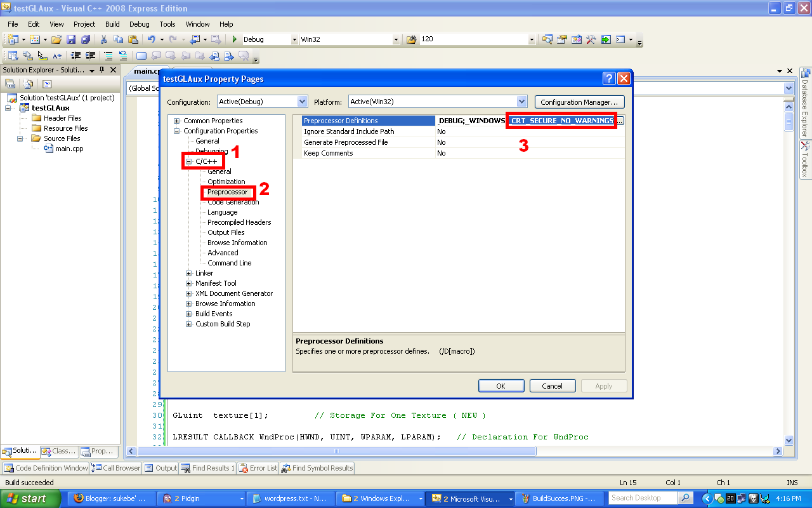Click the Cancel button in Property Pages
Viewport: 812px width, 508px height.
click(552, 385)
